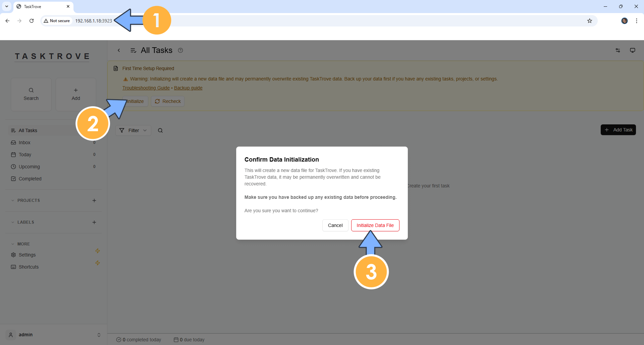Click the Upcoming clock icon

pyautogui.click(x=13, y=167)
